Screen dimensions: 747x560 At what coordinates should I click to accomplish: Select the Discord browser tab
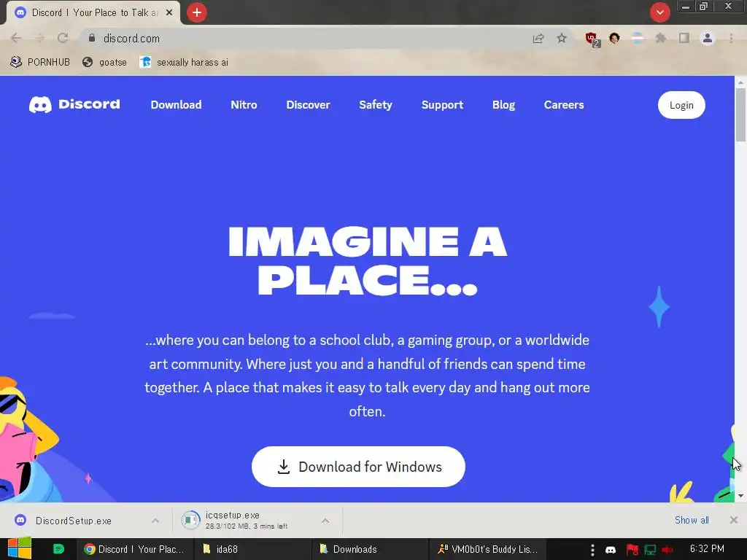pos(93,13)
